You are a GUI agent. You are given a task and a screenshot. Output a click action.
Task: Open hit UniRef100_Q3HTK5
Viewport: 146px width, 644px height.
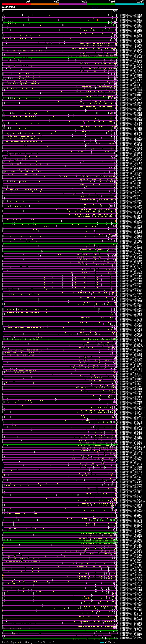click(x=131, y=20)
